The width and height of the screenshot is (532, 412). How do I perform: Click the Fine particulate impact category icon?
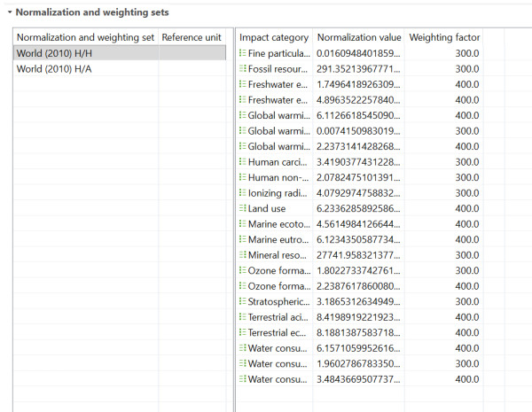242,53
